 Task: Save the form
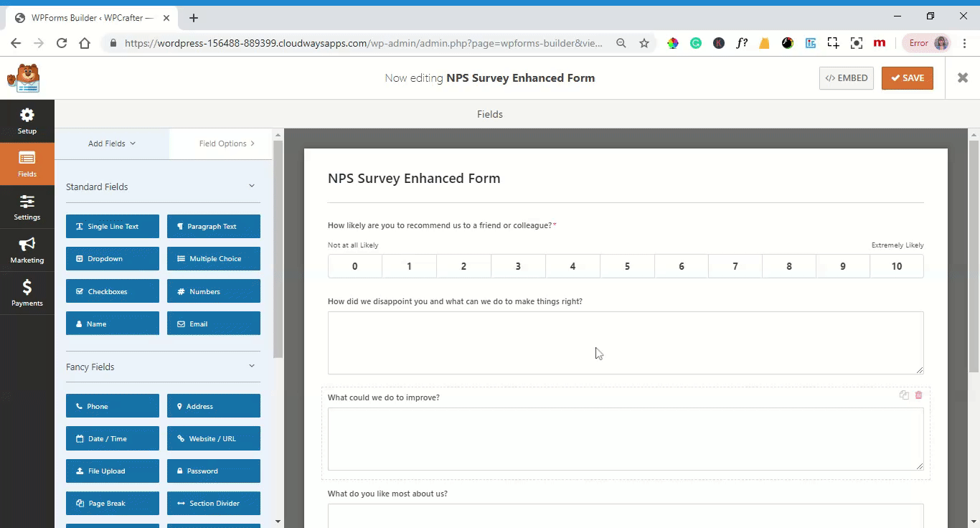point(908,78)
